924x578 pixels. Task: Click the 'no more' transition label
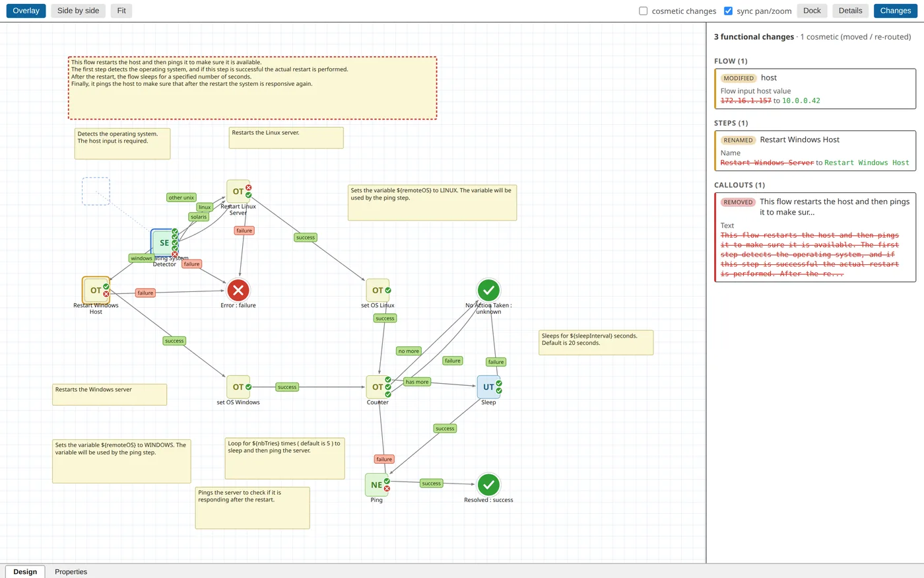[409, 351]
